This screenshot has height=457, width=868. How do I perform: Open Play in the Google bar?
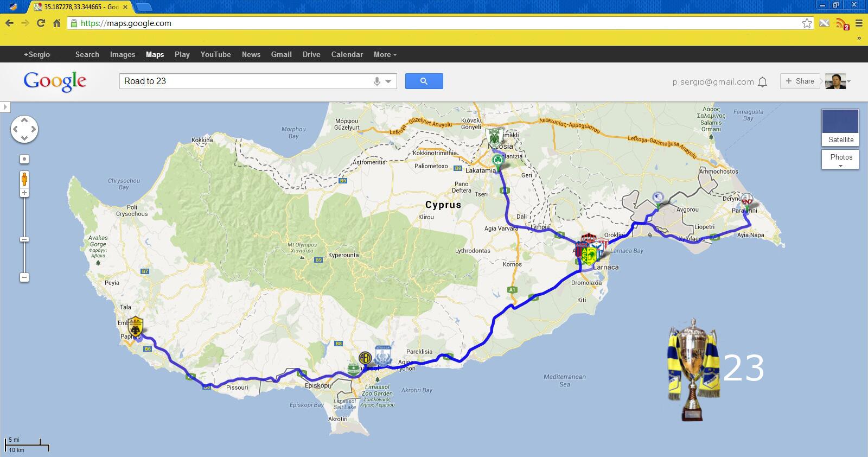click(x=182, y=54)
